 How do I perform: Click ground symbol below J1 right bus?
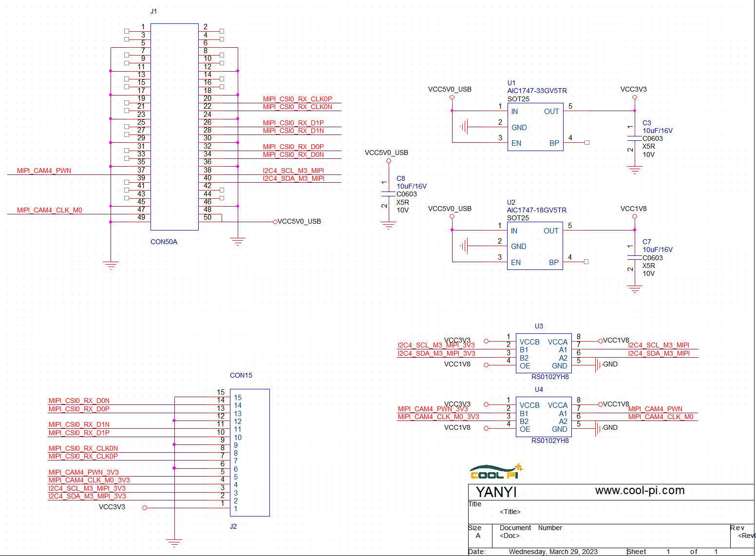(237, 242)
